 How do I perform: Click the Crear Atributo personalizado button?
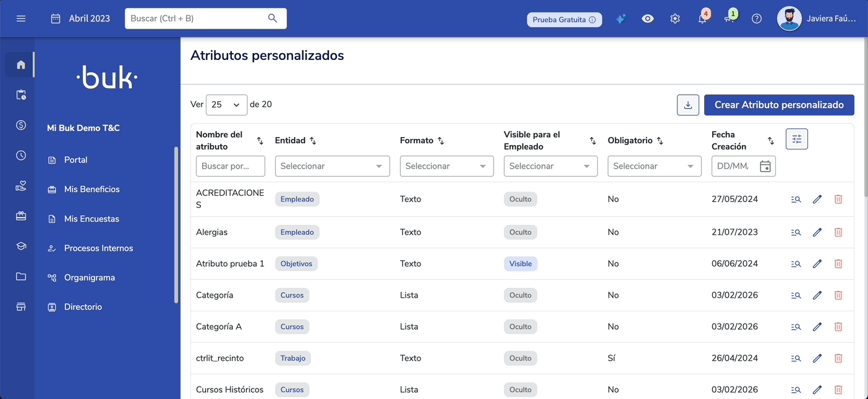pyautogui.click(x=779, y=104)
